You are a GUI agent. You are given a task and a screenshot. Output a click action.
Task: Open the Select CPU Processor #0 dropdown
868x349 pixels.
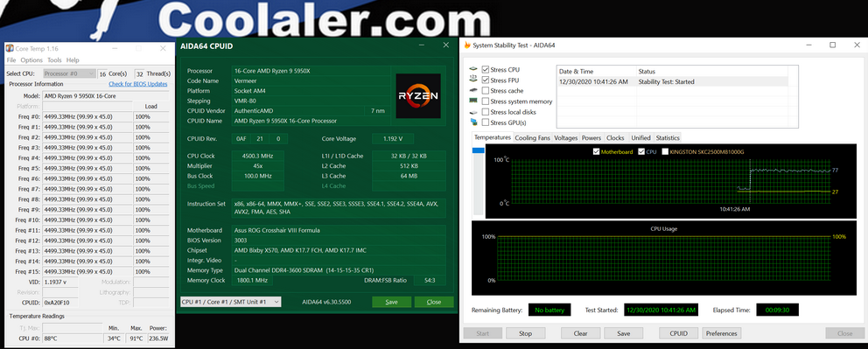coord(69,73)
